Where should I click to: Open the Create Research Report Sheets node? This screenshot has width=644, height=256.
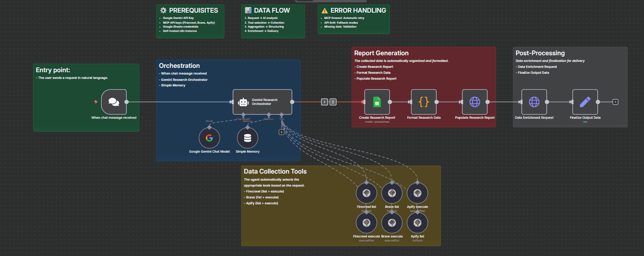point(377,102)
